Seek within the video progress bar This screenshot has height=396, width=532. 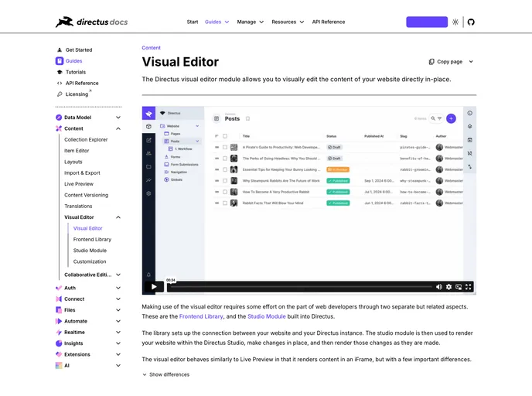click(302, 287)
